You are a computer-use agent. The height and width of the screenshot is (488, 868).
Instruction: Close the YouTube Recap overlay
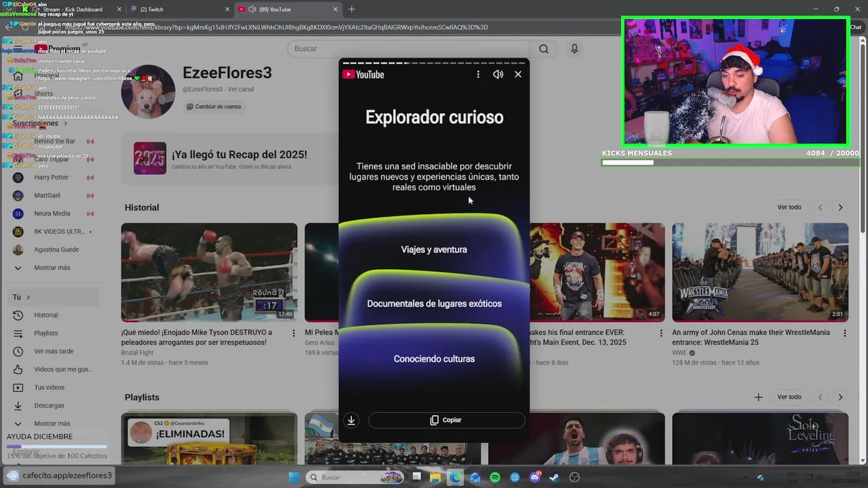click(x=518, y=75)
